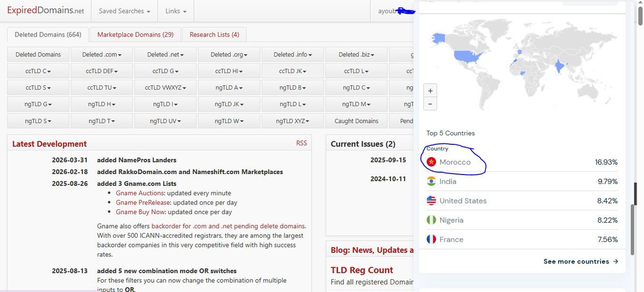Image resolution: width=644 pixels, height=292 pixels.
Task: Expand the ngTLD JK dropdown
Action: 229,104
